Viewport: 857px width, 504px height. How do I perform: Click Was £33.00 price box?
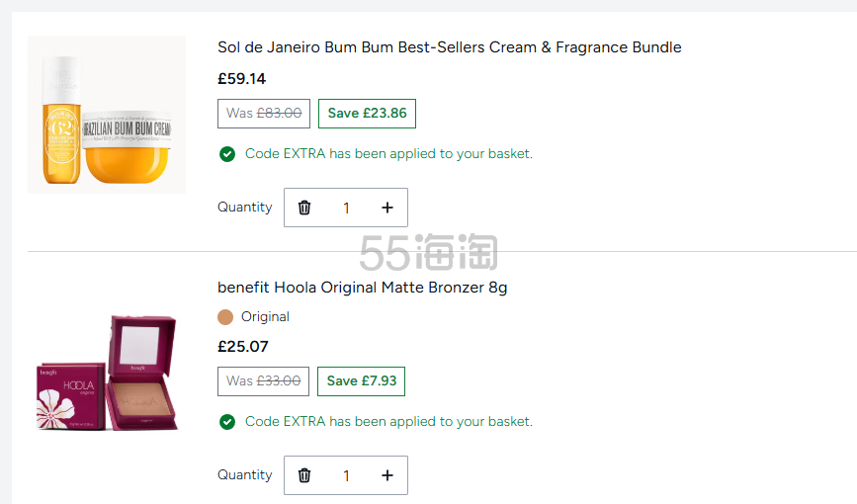(264, 380)
